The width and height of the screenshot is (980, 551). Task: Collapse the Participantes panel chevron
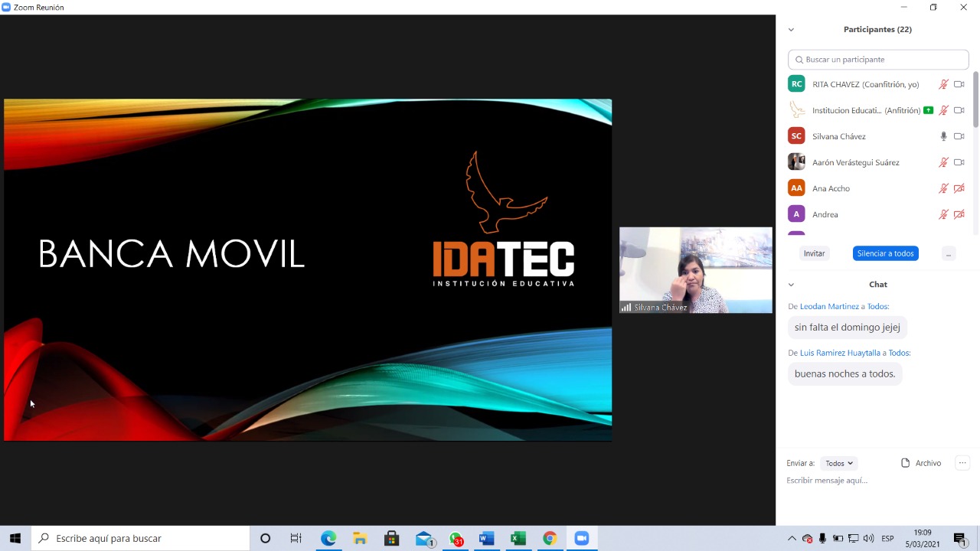[x=791, y=30]
